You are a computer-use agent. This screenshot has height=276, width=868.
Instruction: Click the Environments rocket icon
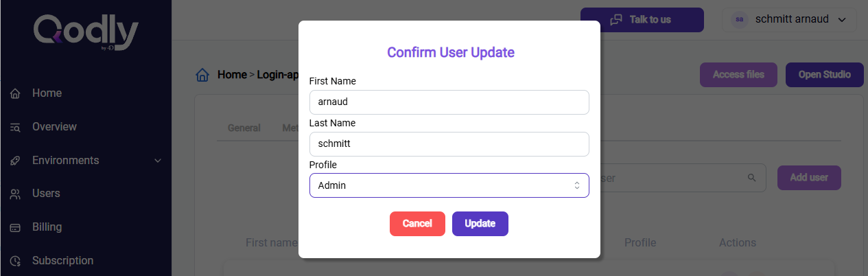point(15,161)
